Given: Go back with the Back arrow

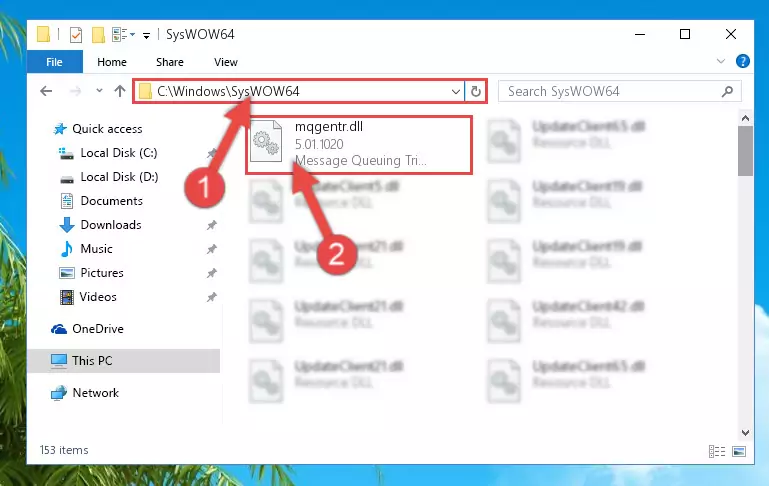Looking at the screenshot, I should coord(46,91).
